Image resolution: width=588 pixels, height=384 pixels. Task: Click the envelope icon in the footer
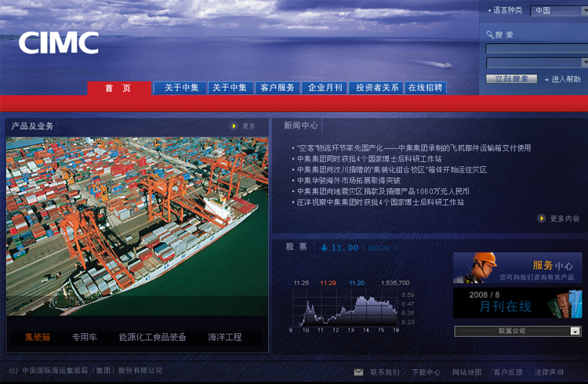point(358,372)
